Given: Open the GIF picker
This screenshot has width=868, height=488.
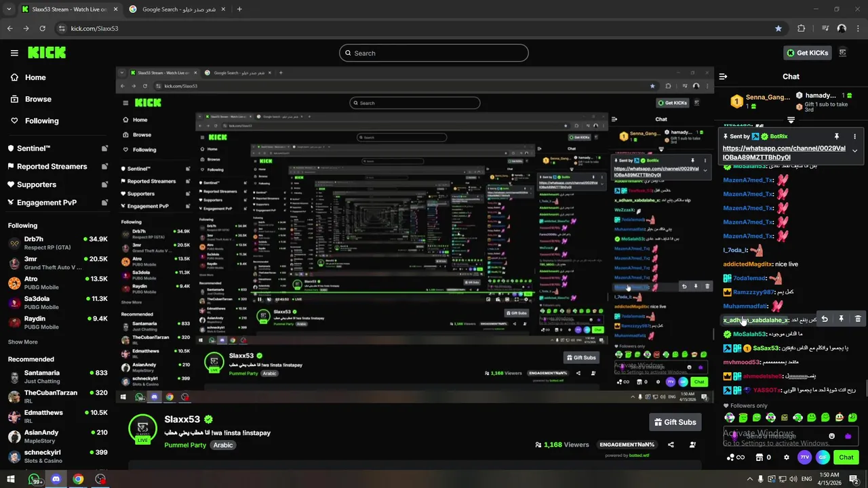Looking at the screenshot, I should pyautogui.click(x=823, y=457).
